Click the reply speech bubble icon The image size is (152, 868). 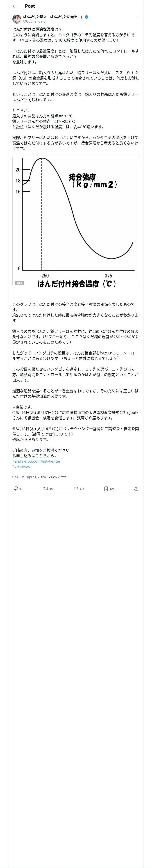click(16, 489)
